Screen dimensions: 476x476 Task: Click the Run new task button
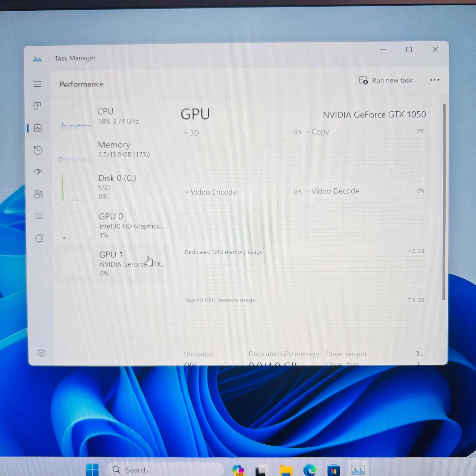pos(386,80)
